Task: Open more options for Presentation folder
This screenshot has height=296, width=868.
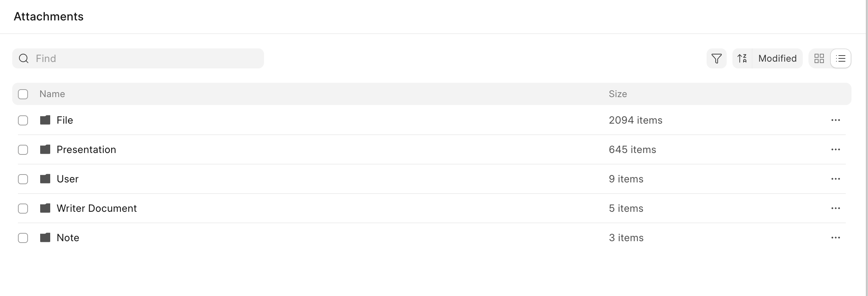Action: (835, 149)
